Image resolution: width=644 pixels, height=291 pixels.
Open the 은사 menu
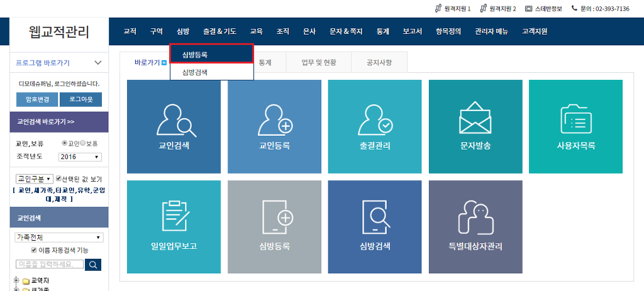pos(309,31)
